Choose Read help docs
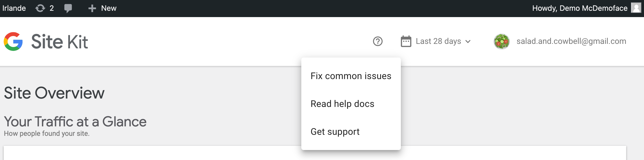Image resolution: width=644 pixels, height=160 pixels. [x=342, y=104]
